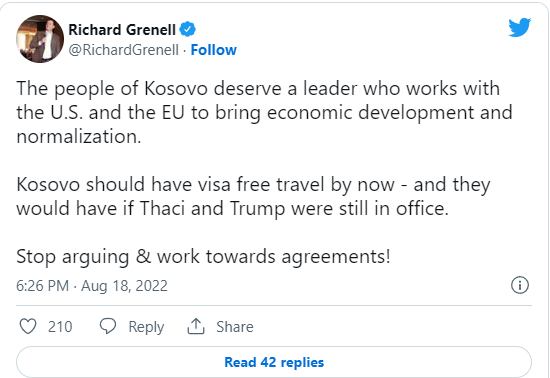
Task: Open Richard Grenell's profile picture
Action: point(40,39)
